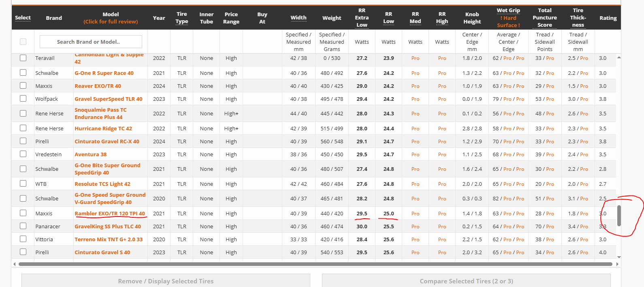Click the table's scroll down arrow
Image resolution: width=644 pixels, height=287 pixels.
tap(618, 257)
